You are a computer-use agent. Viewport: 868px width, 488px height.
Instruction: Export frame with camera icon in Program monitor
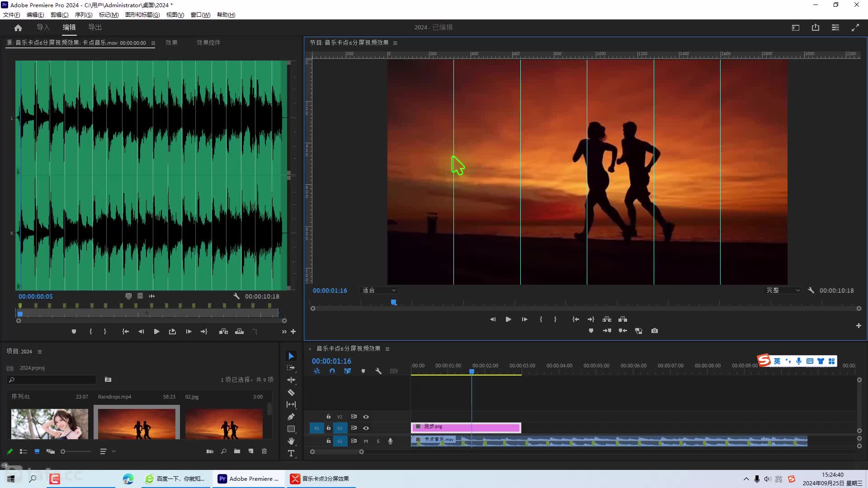point(654,331)
